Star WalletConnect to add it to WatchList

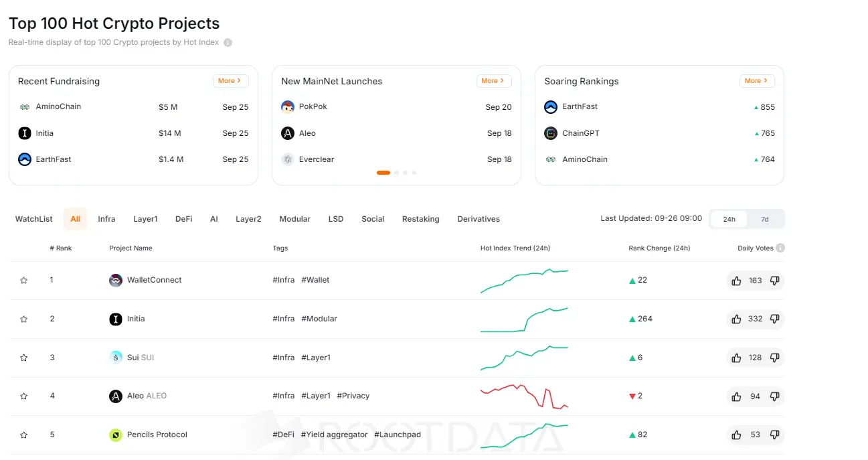pyautogui.click(x=23, y=280)
